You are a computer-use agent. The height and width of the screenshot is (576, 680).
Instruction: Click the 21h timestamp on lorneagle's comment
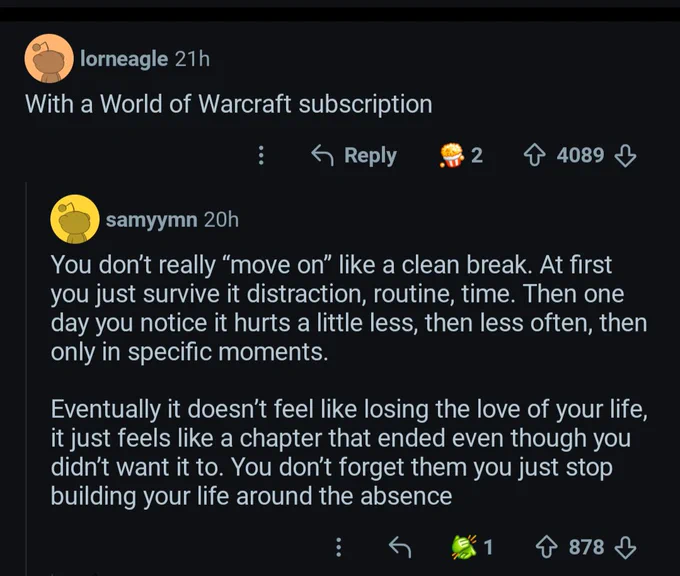coord(193,59)
